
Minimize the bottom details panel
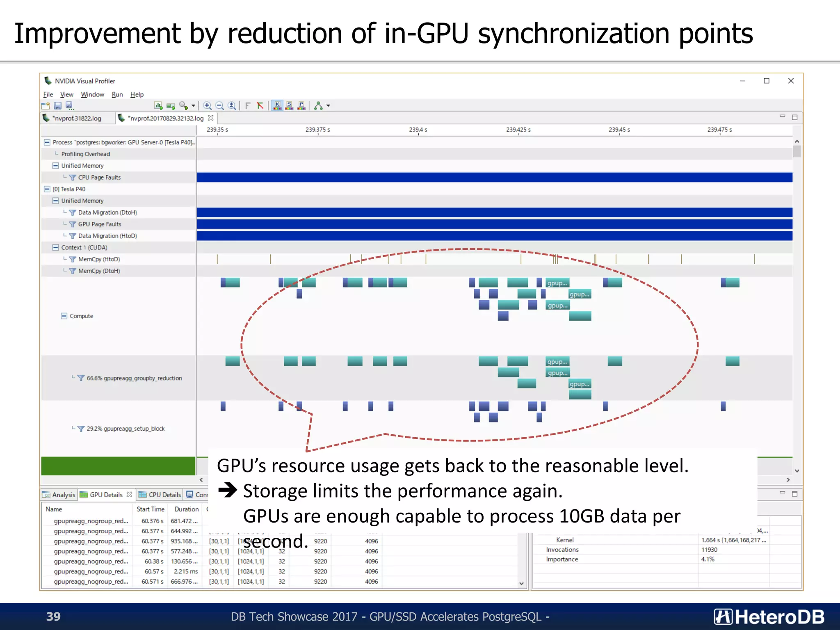(x=782, y=493)
